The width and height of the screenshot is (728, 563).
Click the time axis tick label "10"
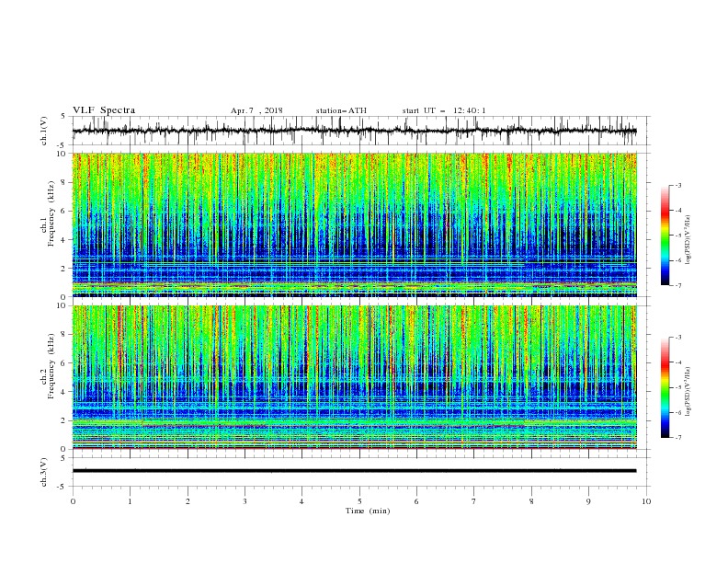[646, 501]
